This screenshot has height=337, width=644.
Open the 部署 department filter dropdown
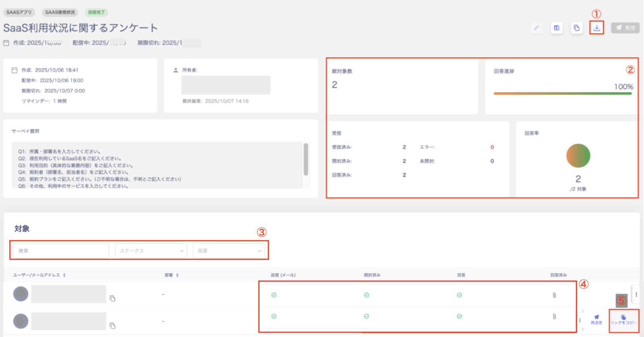pyautogui.click(x=229, y=251)
